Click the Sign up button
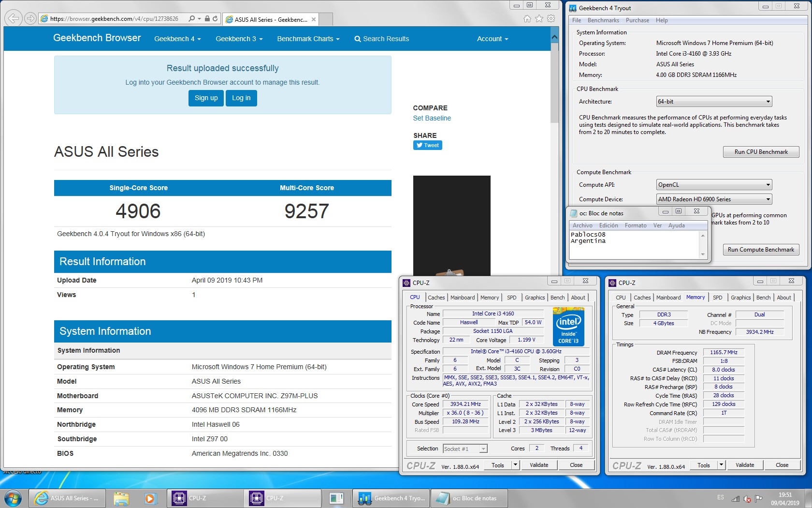The height and width of the screenshot is (508, 812). coord(206,98)
